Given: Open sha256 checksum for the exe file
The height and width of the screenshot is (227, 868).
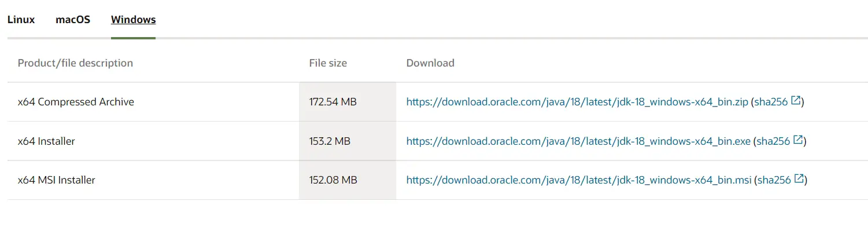Looking at the screenshot, I should [x=773, y=141].
